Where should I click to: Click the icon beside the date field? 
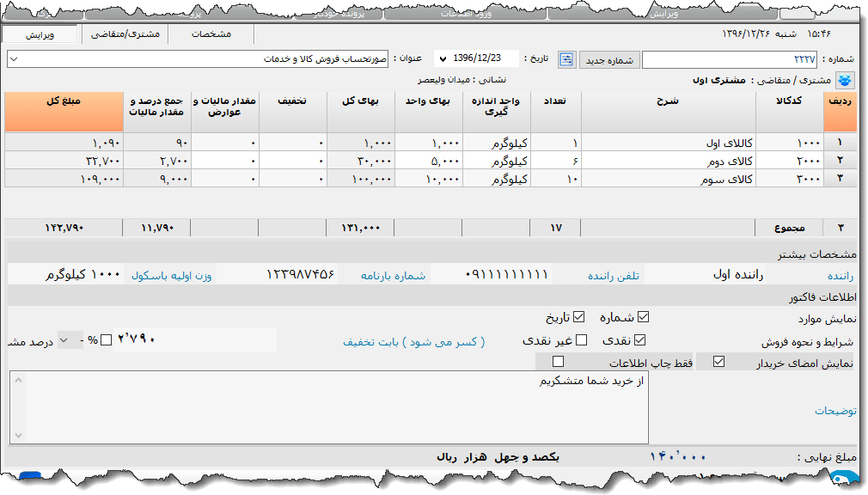tap(567, 59)
